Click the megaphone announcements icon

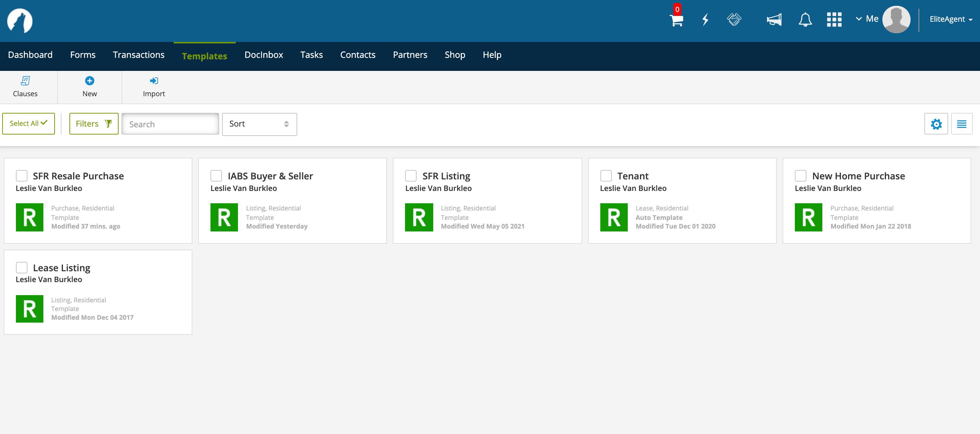(774, 20)
